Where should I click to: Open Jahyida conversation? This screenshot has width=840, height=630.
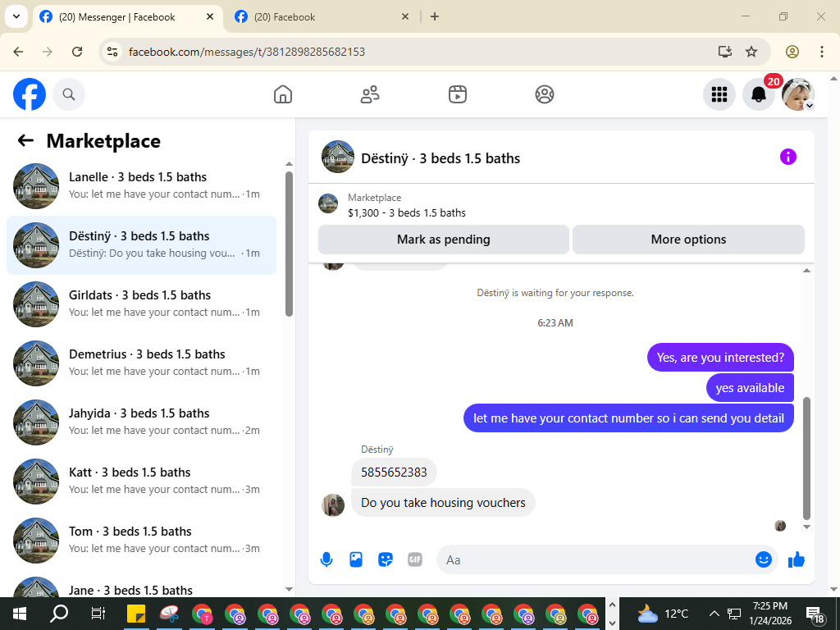(141, 422)
